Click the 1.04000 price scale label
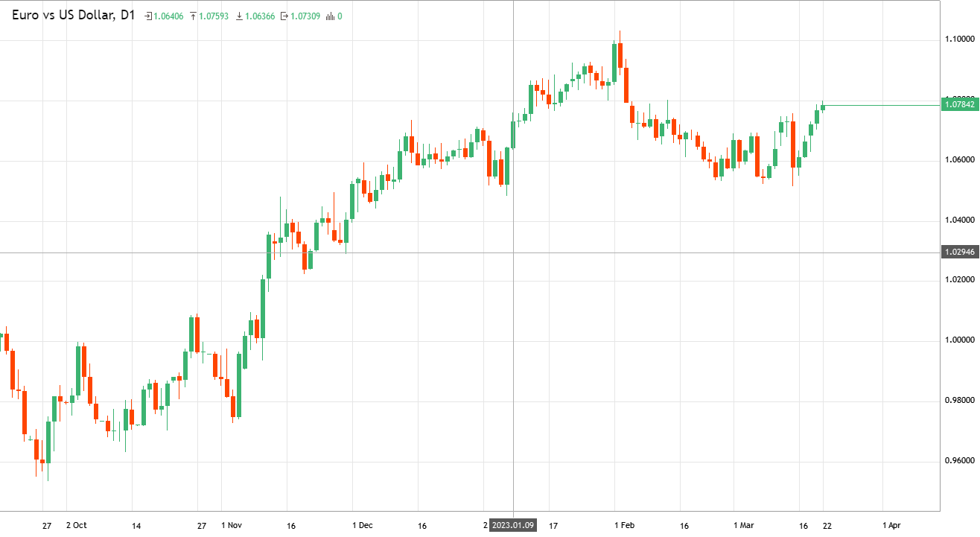Image resolution: width=980 pixels, height=537 pixels. [959, 220]
